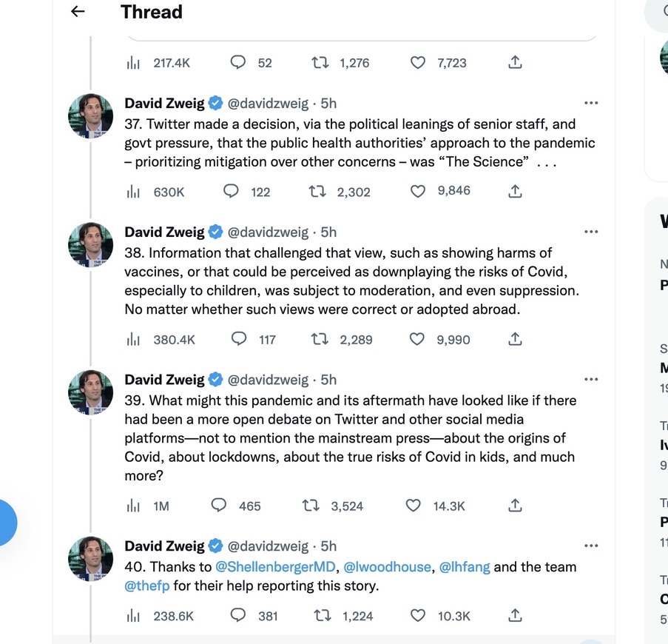Open the @ShellenbergerMD mention link

click(275, 567)
